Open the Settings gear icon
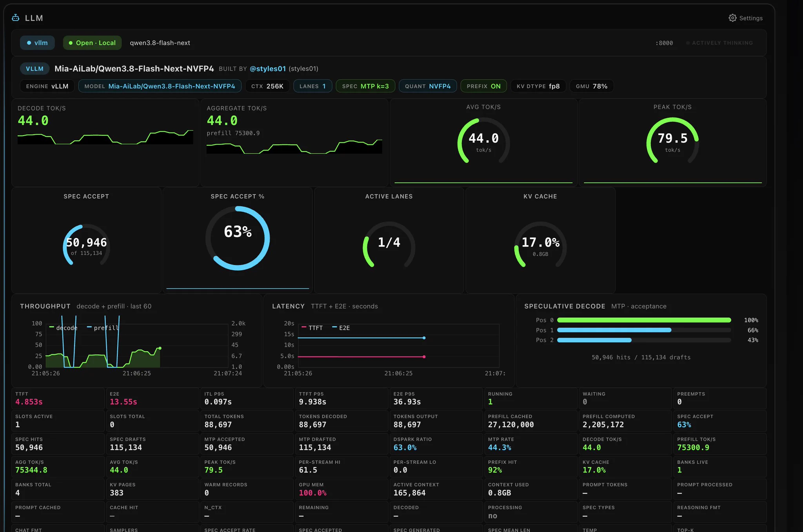 [732, 18]
